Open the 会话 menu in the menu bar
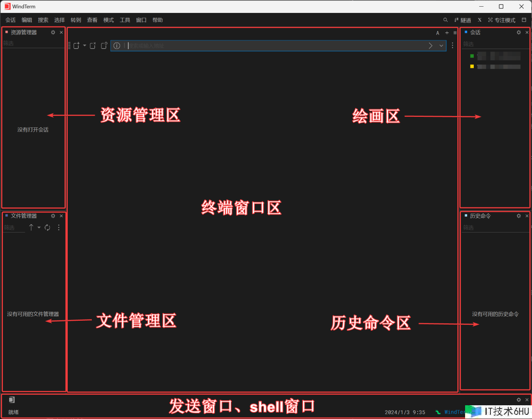The image size is (532, 419). pos(10,20)
